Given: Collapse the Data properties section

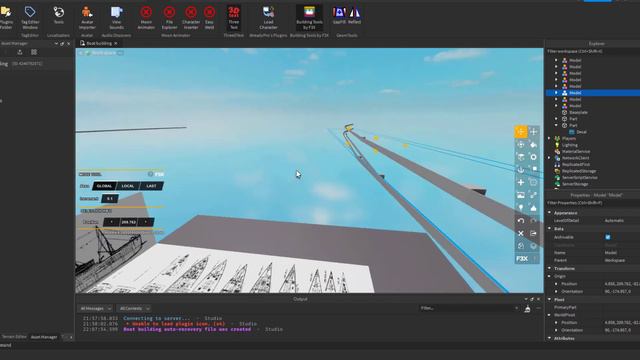Looking at the screenshot, I should (549, 229).
